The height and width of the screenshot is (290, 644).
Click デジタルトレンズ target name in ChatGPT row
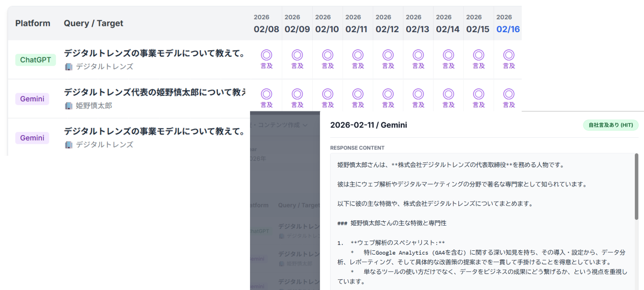point(105,67)
